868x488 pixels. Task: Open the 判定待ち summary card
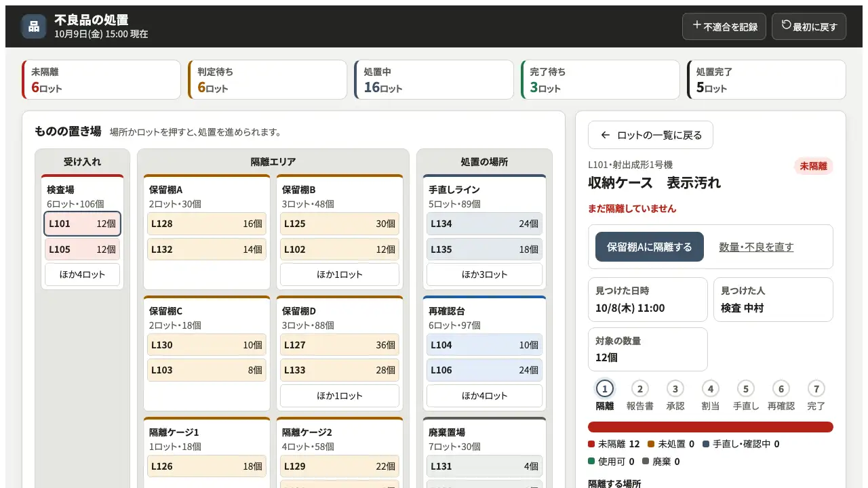pyautogui.click(x=267, y=80)
